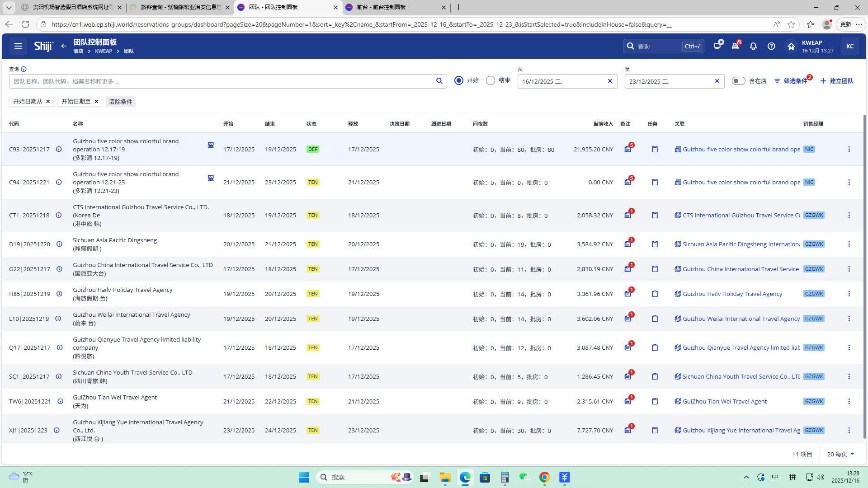Image resolution: width=868 pixels, height=488 pixels.
Task: Click the notification bell icon
Action: (x=753, y=46)
